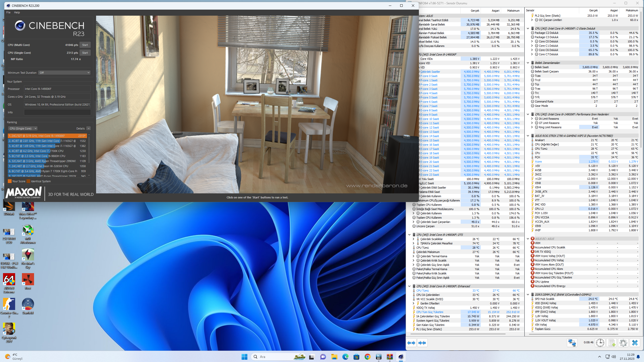Select Cyberpunk 2077 desktop icon
Viewport: 644px width, 362px height.
tap(9, 333)
